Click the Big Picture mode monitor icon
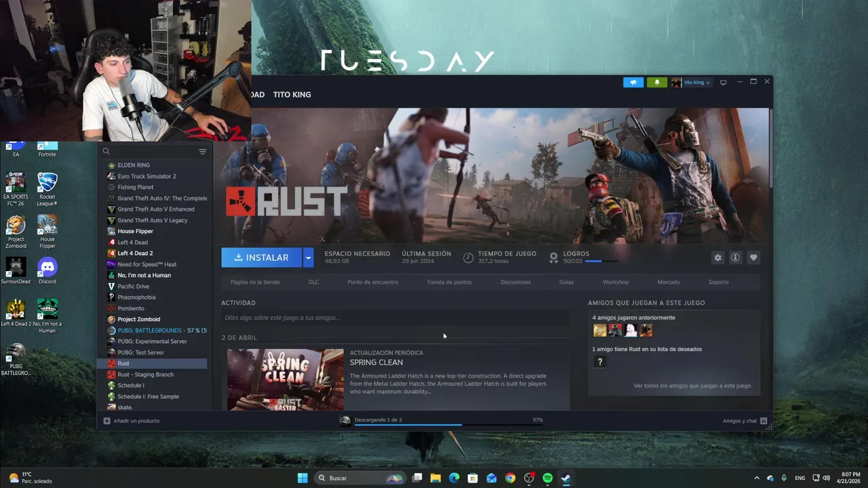Screen dimensions: 868x488 pyautogui.click(x=723, y=82)
